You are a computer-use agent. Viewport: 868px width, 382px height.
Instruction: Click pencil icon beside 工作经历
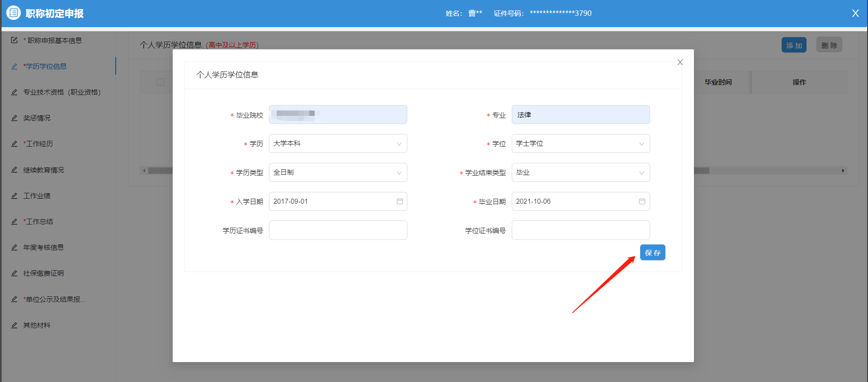[14, 143]
